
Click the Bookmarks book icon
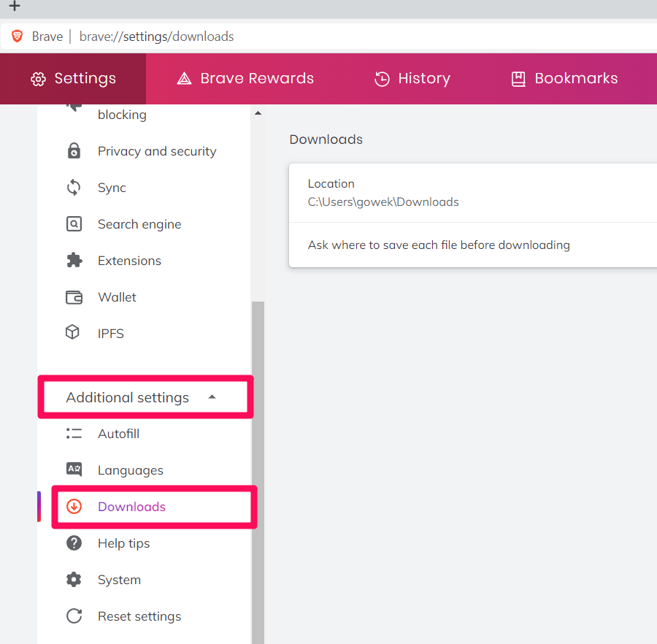518,79
